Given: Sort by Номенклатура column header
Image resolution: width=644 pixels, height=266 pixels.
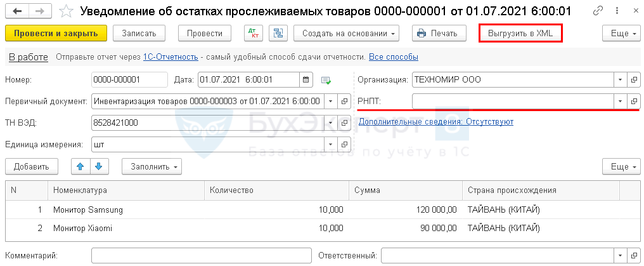Looking at the screenshot, I should [126, 190].
